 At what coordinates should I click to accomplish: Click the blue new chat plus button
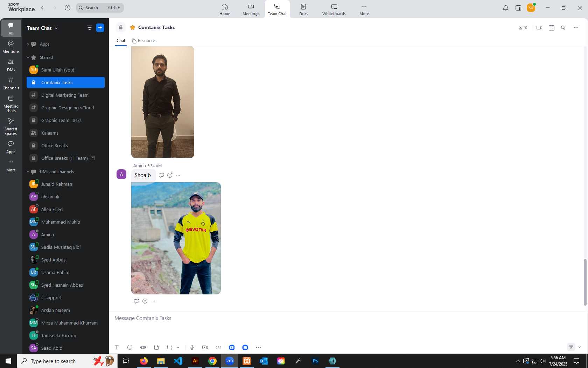(x=100, y=28)
